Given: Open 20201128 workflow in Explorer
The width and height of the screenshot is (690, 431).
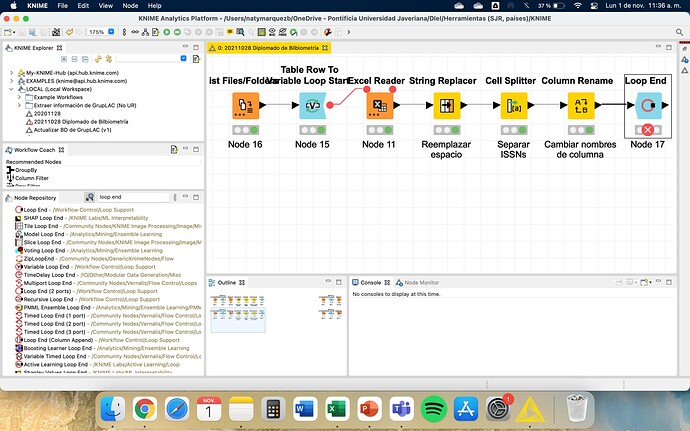Looking at the screenshot, I should tap(47, 114).
